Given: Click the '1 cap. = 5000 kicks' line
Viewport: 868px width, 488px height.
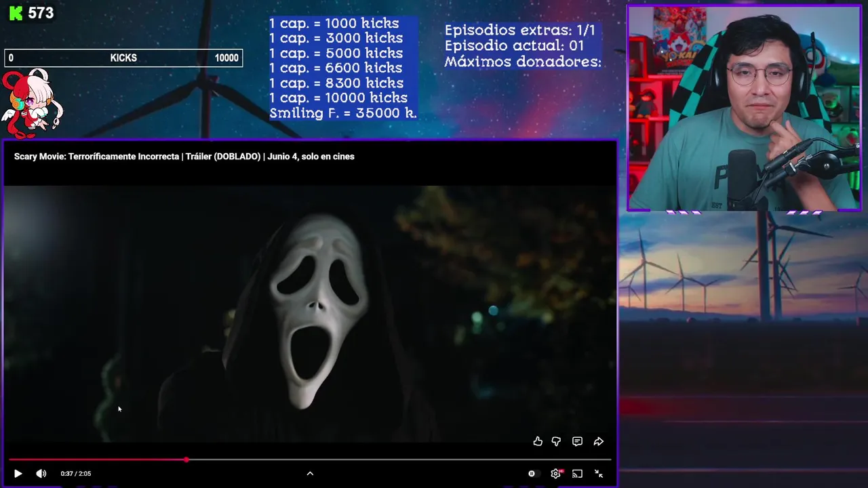Looking at the screenshot, I should click(336, 54).
